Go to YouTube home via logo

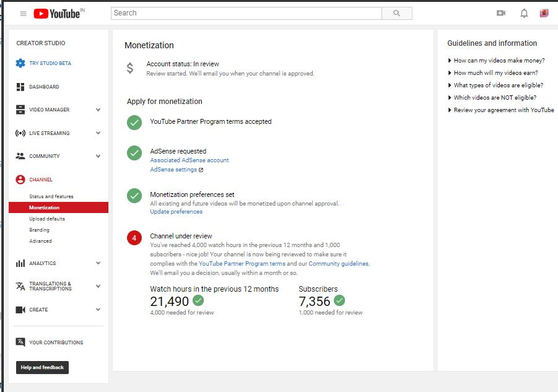point(57,14)
